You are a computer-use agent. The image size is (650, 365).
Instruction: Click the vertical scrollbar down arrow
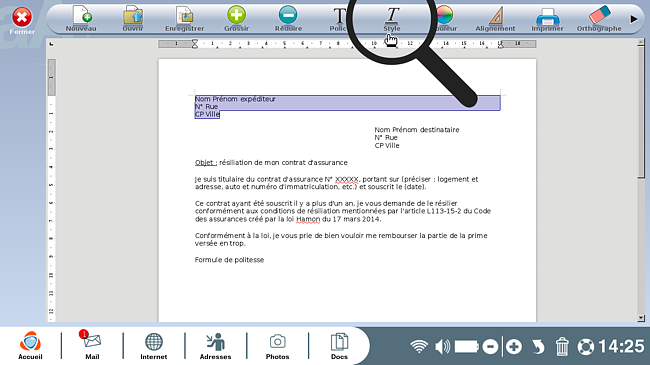641,318
